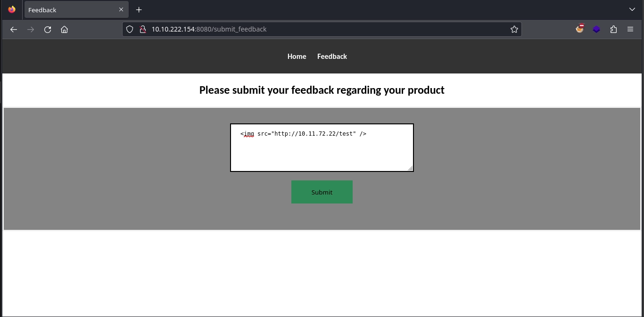Activate the purple FoxyProxy extension icon
The height and width of the screenshot is (317, 644).
tap(596, 29)
